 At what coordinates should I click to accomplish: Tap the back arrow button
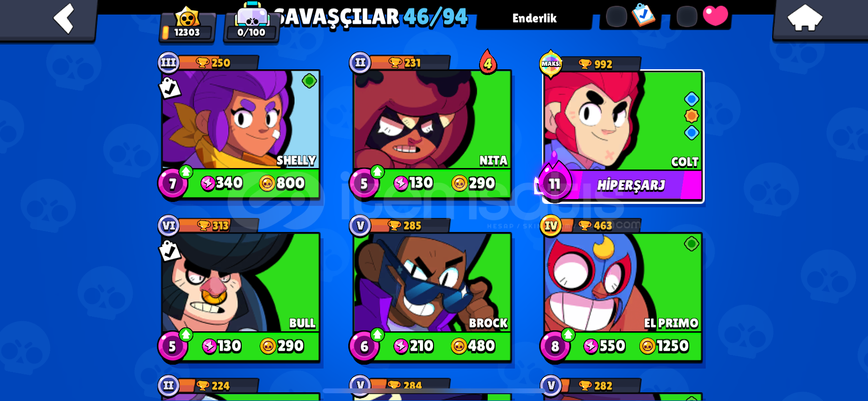click(64, 18)
